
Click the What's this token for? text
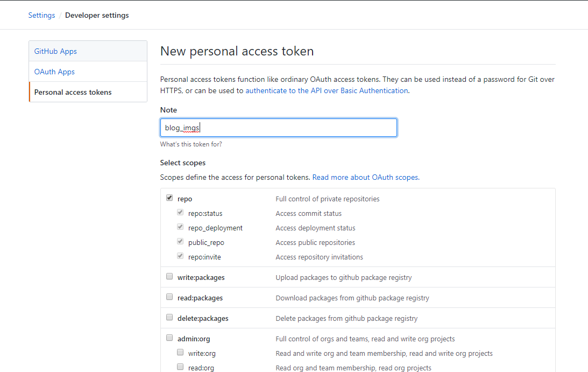click(191, 144)
